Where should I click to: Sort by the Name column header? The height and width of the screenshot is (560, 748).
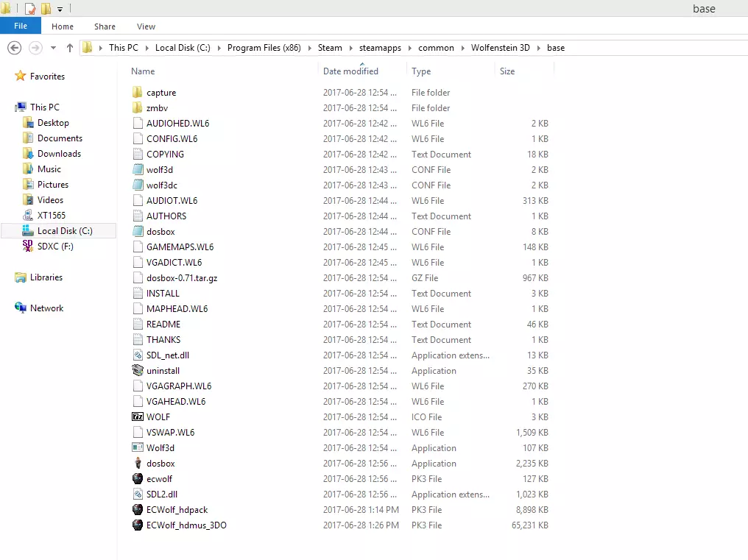pos(143,71)
